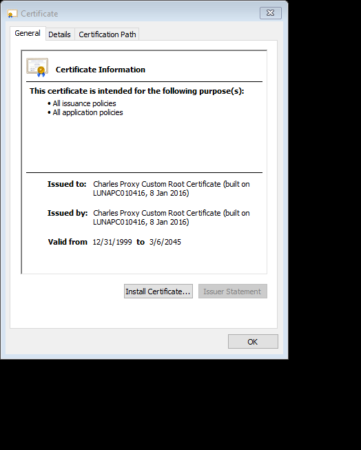Click the valid-from date 12/31/1999

[112, 242]
